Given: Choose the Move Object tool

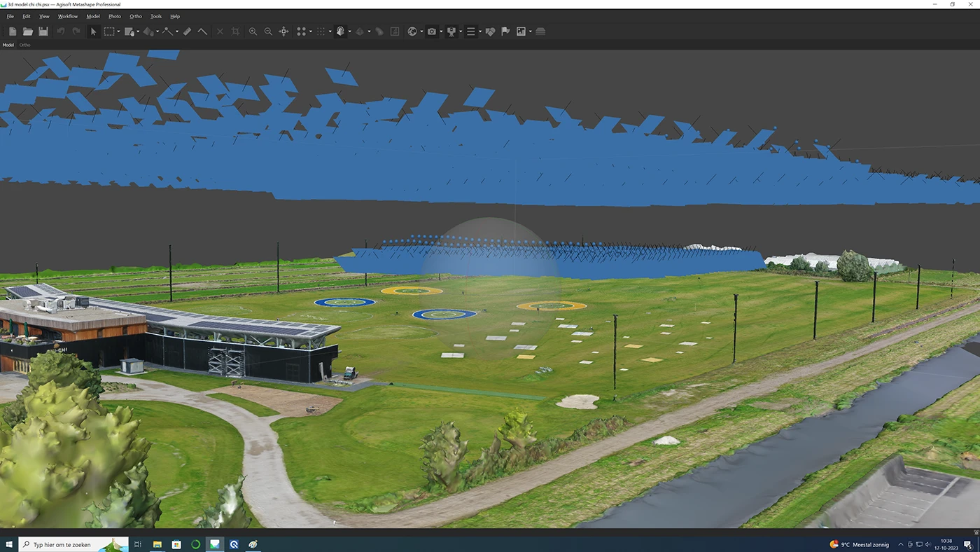Looking at the screenshot, I should tap(148, 32).
